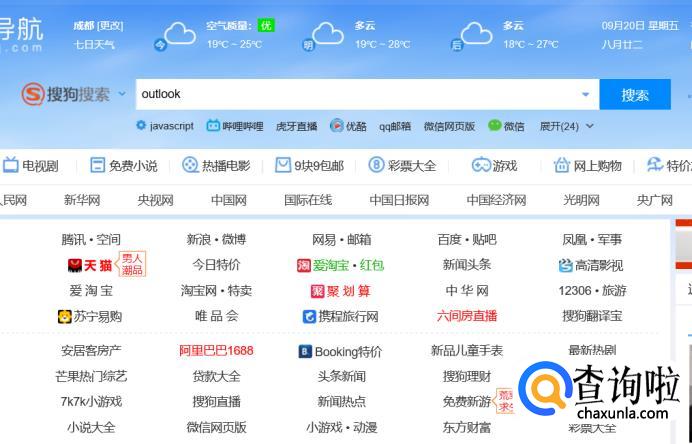Click the 9块9包邮 envelope icon
692x444 pixels.
click(x=282, y=165)
